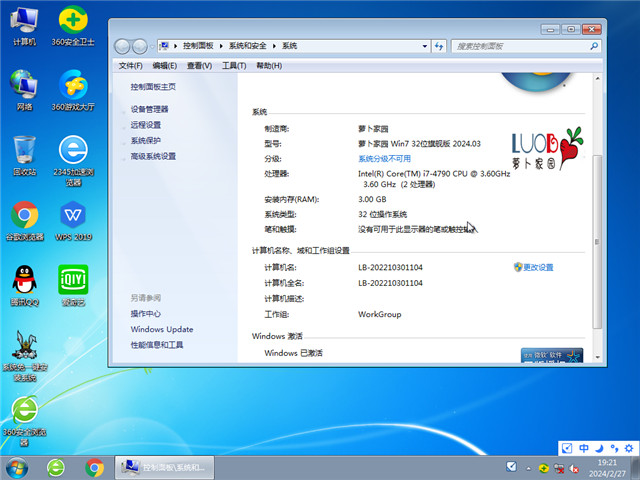
Task: Open 性能信息和工具 link
Action: (x=157, y=345)
